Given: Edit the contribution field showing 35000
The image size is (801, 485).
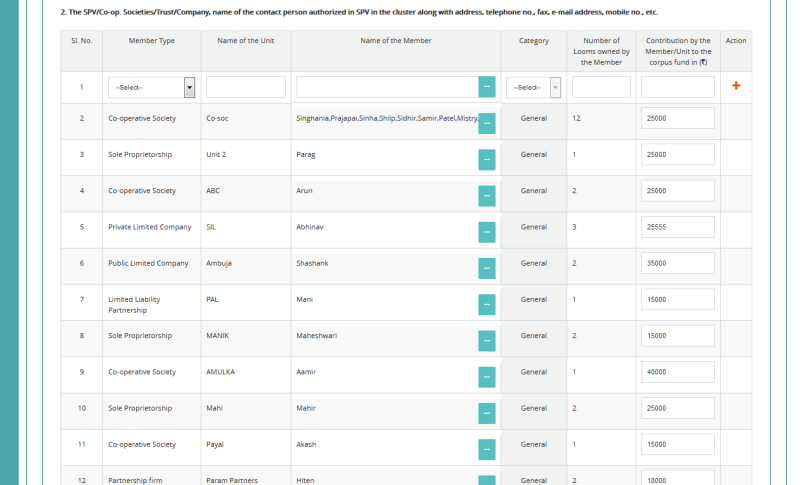Looking at the screenshot, I should (677, 263).
